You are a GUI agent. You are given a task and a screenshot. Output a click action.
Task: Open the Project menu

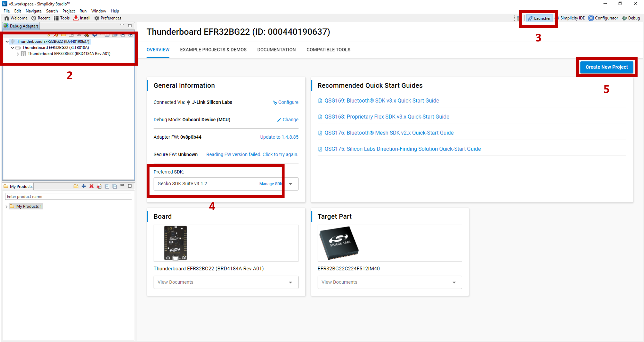pos(68,11)
